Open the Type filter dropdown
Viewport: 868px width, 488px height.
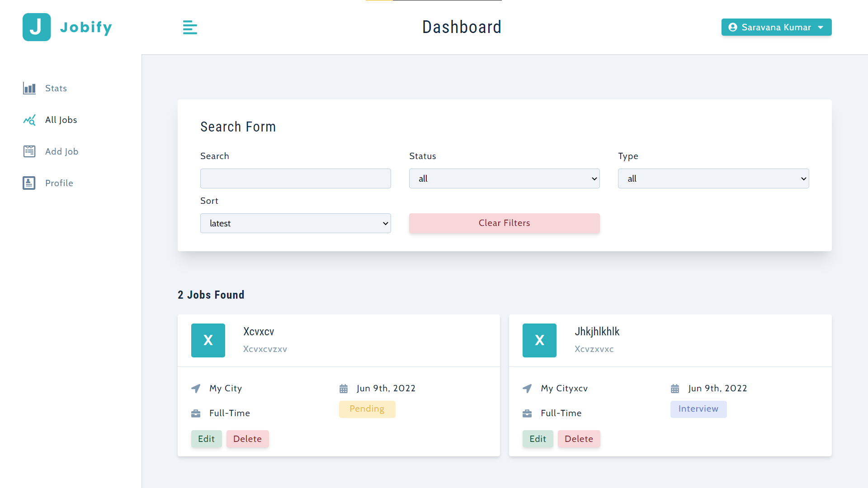click(x=713, y=178)
